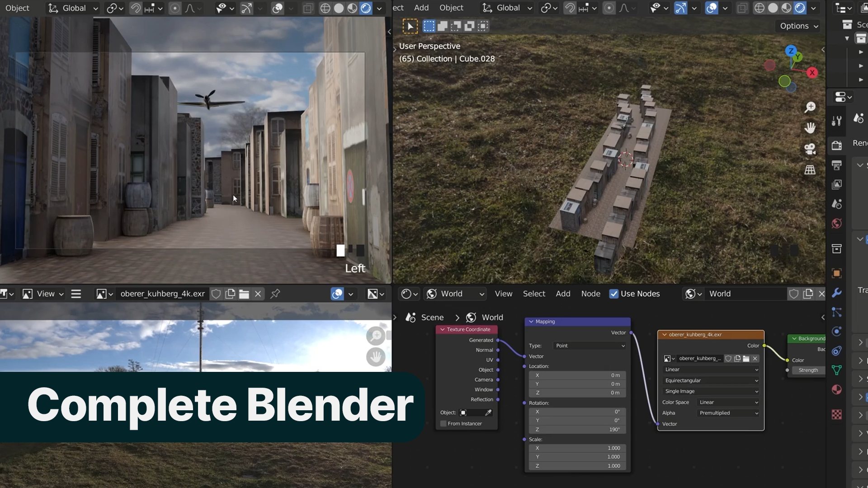Click Scene breadcrumb in node editor
This screenshot has height=488, width=868.
[432, 318]
